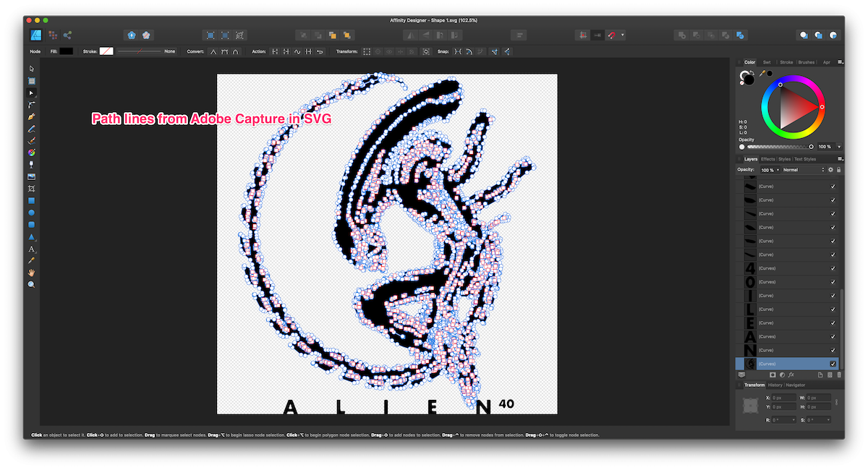The height and width of the screenshot is (470, 868).
Task: Select the Ellipse shape tool
Action: coord(31,213)
